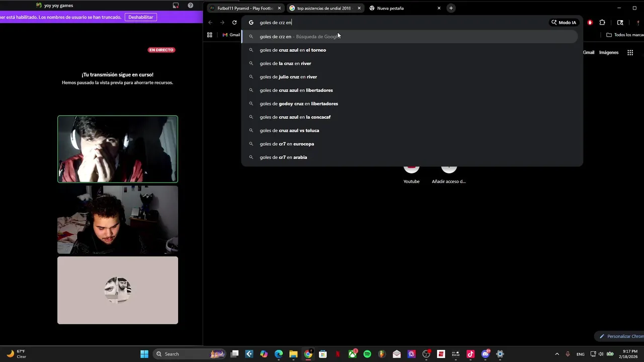Select the middle webcam feed thumbnail
This screenshot has height=362, width=644.
point(118,220)
